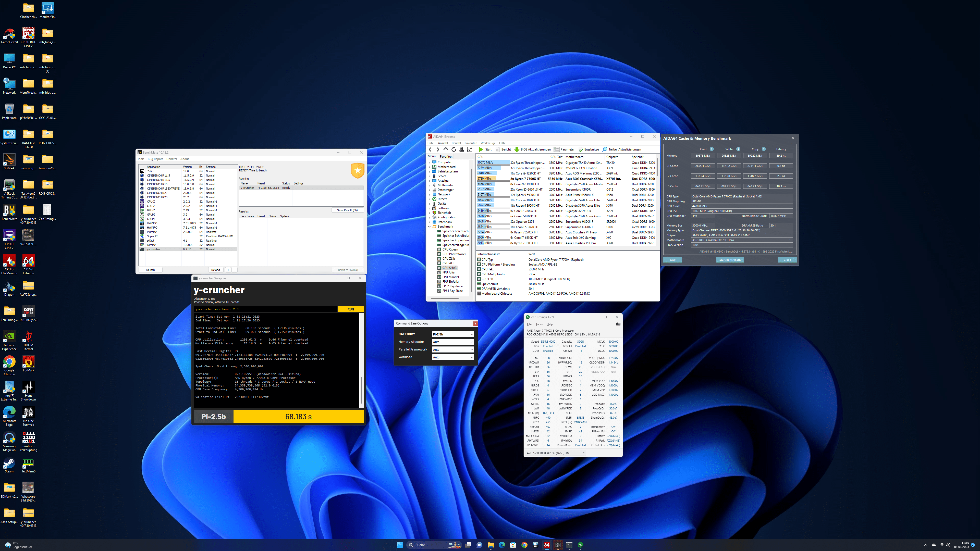980x551 pixels.
Task: Click the AIDA64 icon in the taskbar
Action: pyautogui.click(x=547, y=545)
